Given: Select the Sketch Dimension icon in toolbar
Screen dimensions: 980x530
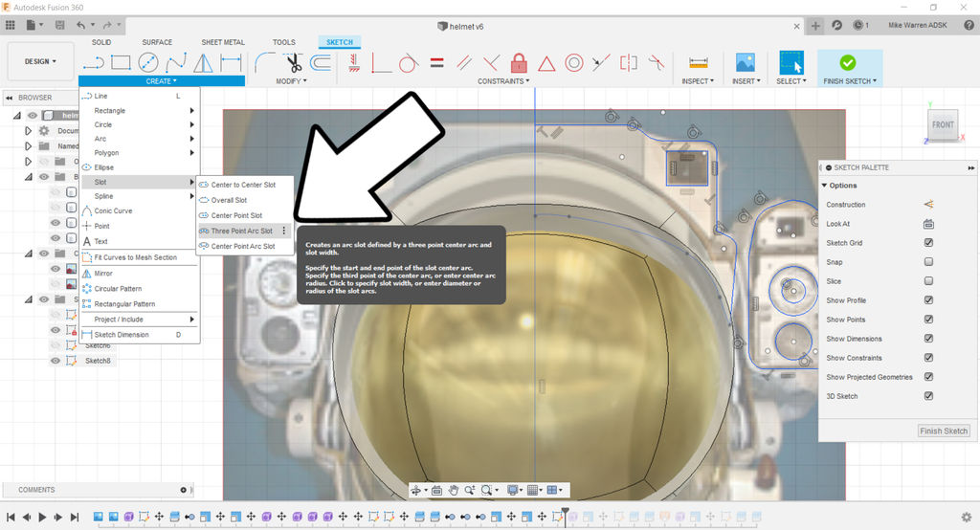Looking at the screenshot, I should tap(231, 62).
